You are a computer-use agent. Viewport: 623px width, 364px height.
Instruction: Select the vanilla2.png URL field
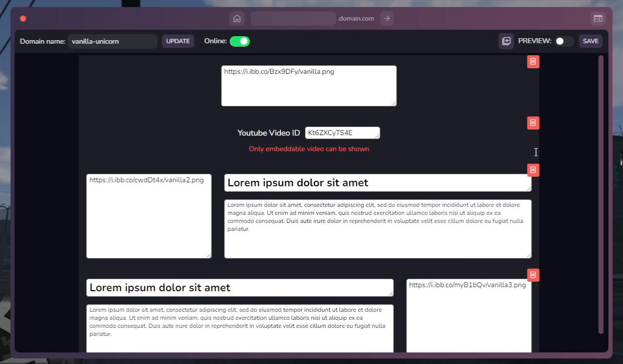149,216
